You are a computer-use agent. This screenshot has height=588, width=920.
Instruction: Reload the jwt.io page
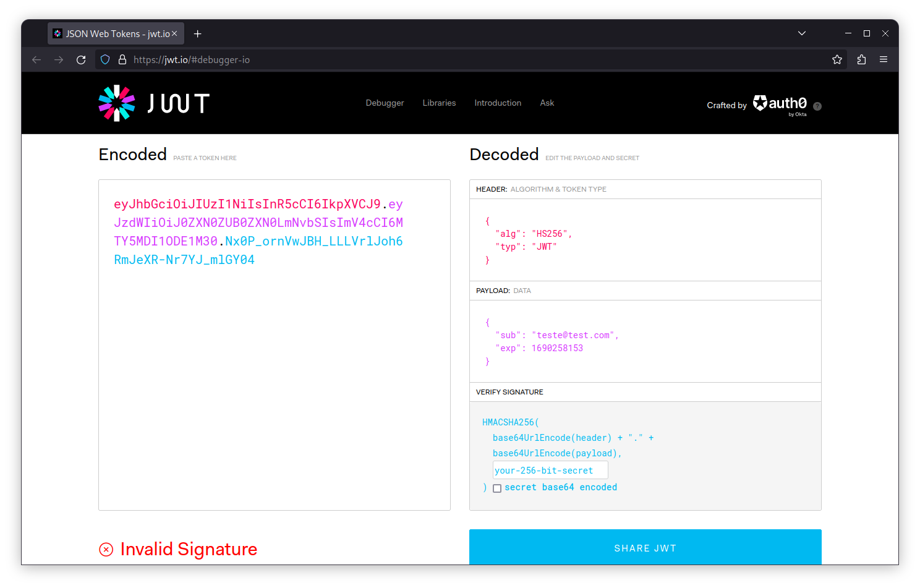point(81,60)
